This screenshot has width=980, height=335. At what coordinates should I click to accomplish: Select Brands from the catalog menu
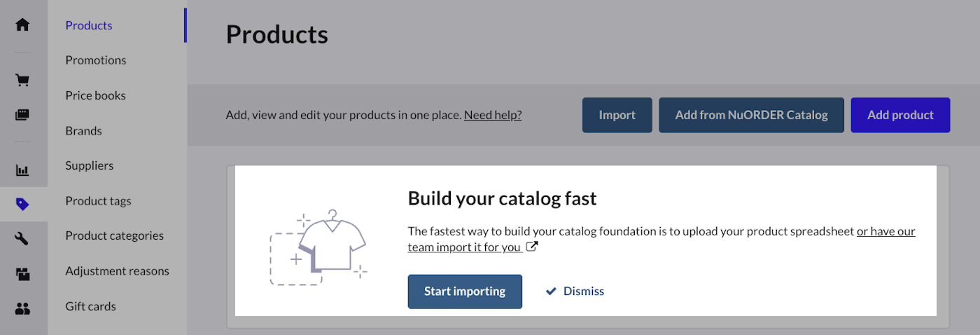[83, 131]
